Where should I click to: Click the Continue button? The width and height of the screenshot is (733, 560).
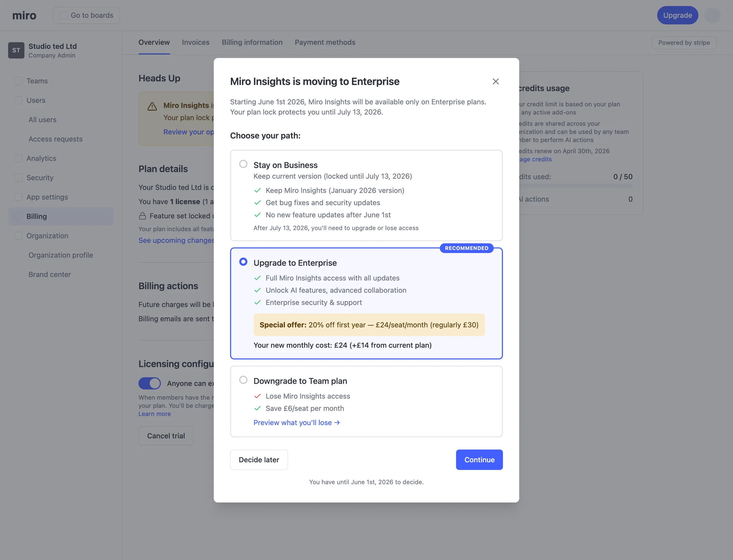pyautogui.click(x=479, y=460)
